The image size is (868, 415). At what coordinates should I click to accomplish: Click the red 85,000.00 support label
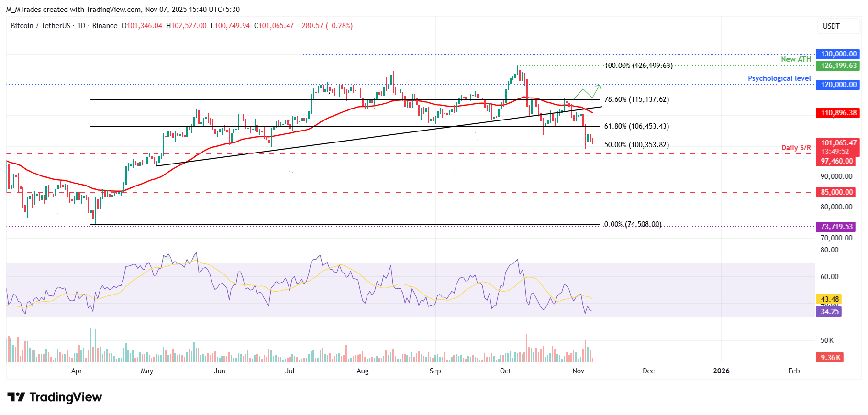pos(836,192)
